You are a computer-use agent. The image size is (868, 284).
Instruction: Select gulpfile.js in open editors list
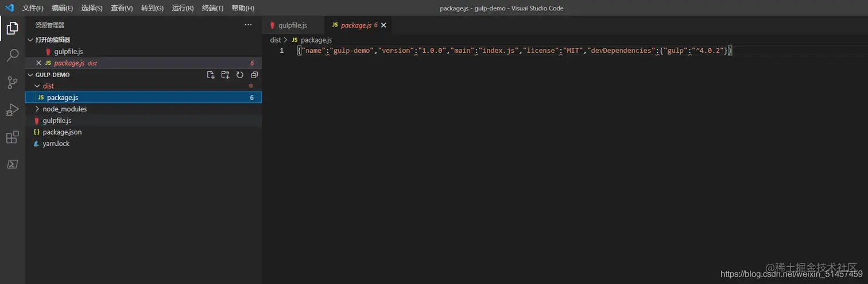(144, 52)
